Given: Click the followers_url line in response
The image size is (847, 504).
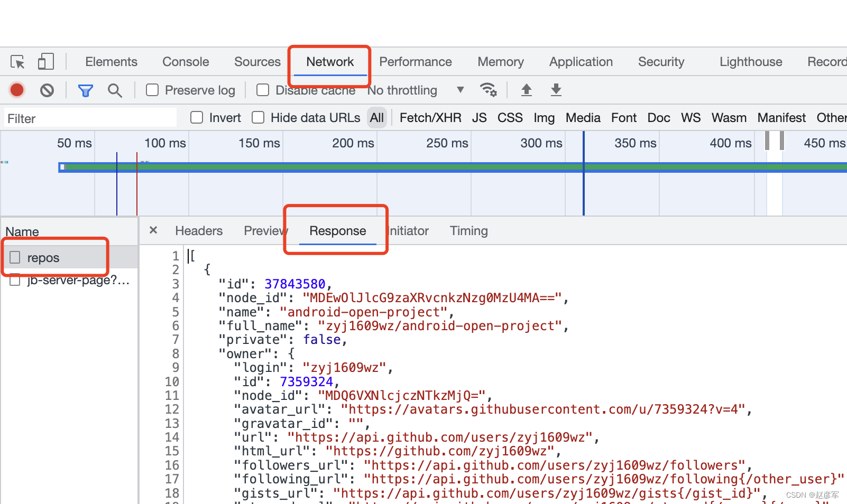Looking at the screenshot, I should (493, 465).
